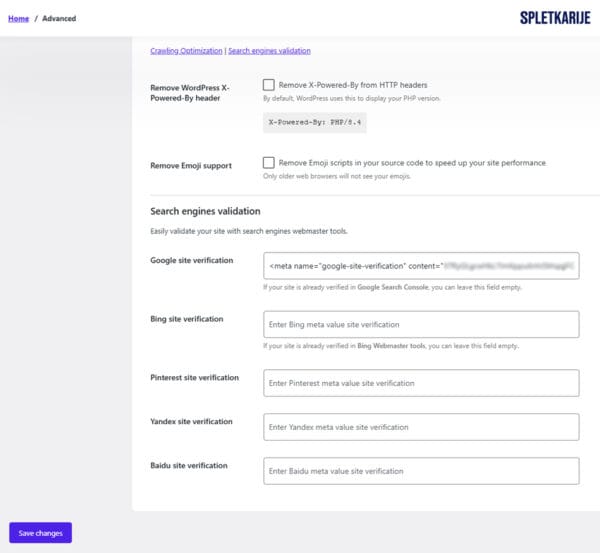Image resolution: width=600 pixels, height=553 pixels.
Task: Click the Bing Webmaster tools hint text
Action: 391,346
